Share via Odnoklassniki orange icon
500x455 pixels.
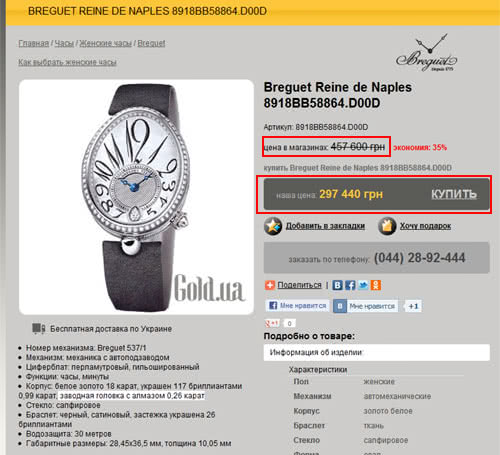376,285
